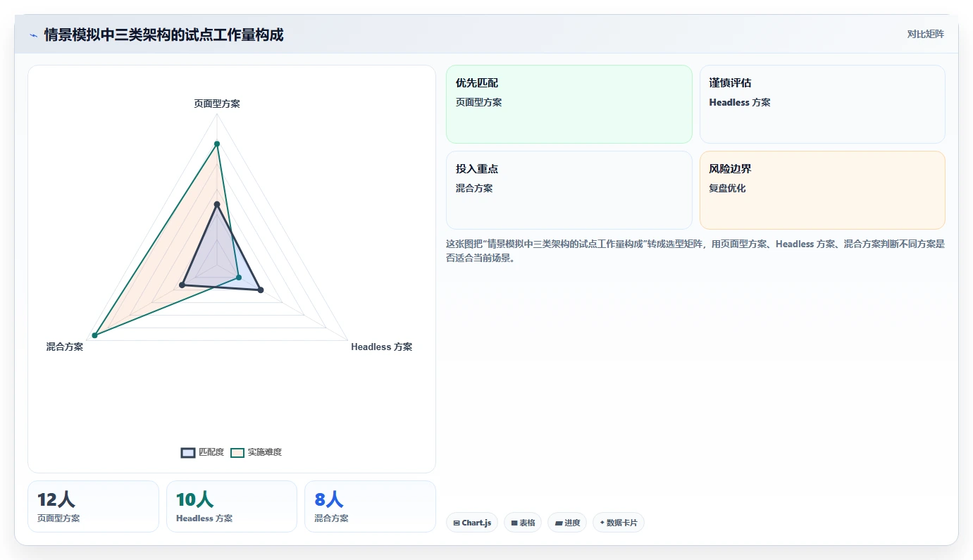Click the Headless 方案 radar axis label
Image resolution: width=973 pixels, height=560 pixels.
pos(382,347)
